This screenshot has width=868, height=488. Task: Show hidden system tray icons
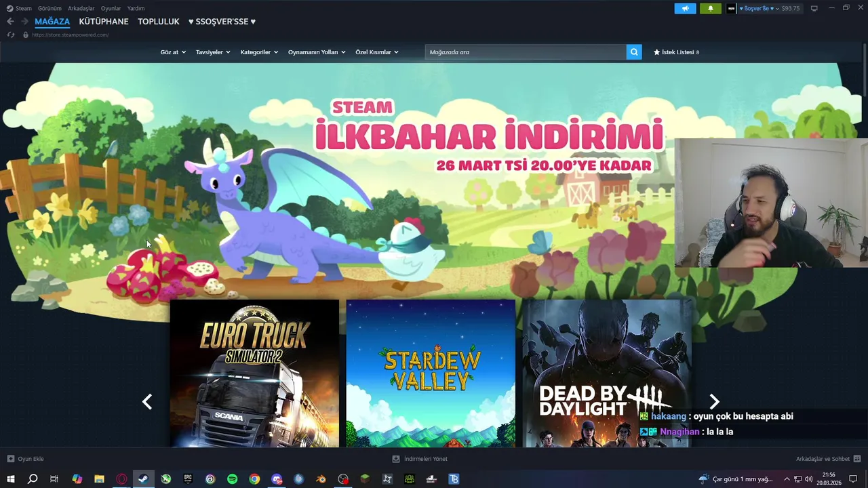click(x=787, y=479)
